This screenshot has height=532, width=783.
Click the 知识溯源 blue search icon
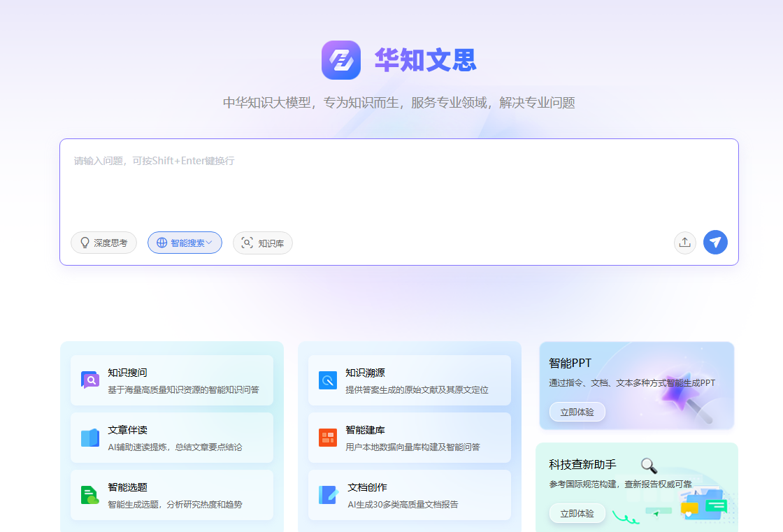[x=328, y=380]
